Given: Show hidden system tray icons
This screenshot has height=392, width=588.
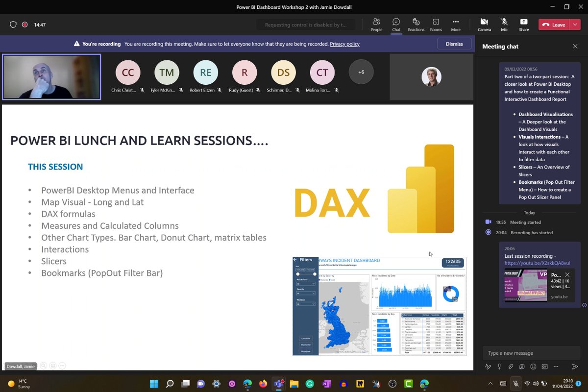Looking at the screenshot, I should 490,384.
